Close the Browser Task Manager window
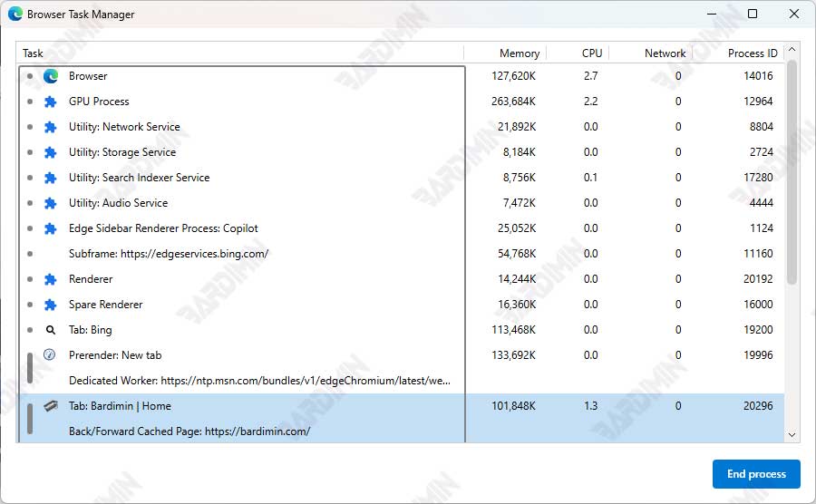Image resolution: width=816 pixels, height=504 pixels. pos(794,14)
